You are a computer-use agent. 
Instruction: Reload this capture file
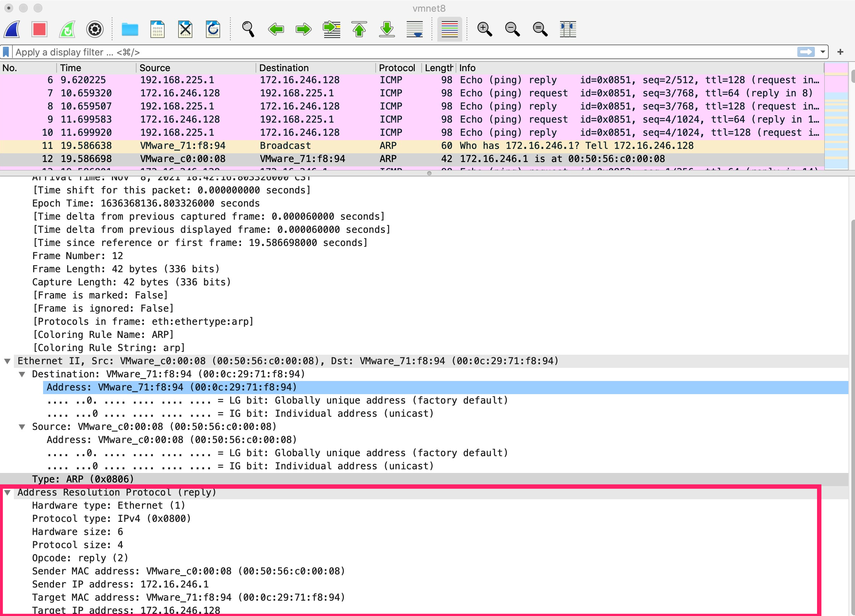click(213, 29)
